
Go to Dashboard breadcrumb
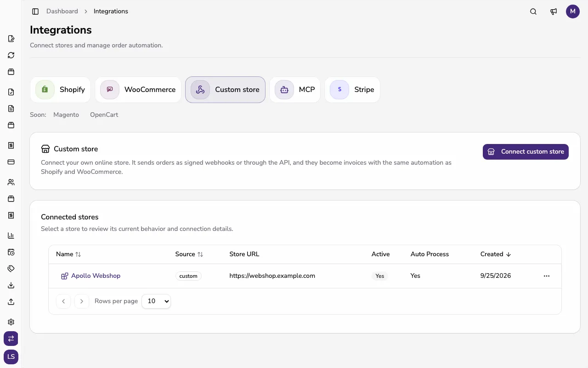(x=62, y=11)
